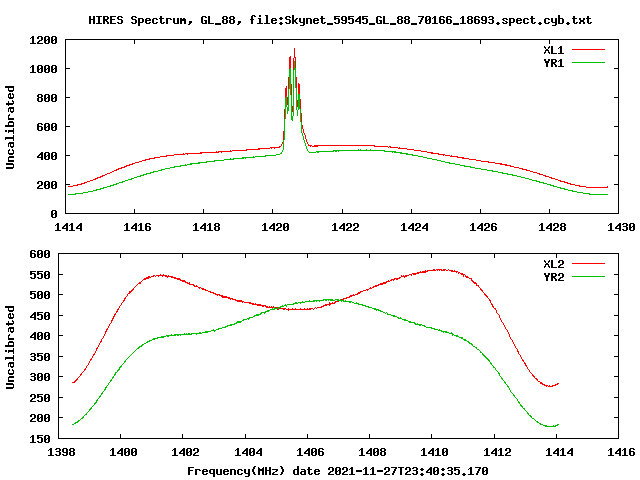The height and width of the screenshot is (480, 640).
Task: Click the 1428 x-axis tick label
Action: [x=552, y=227]
